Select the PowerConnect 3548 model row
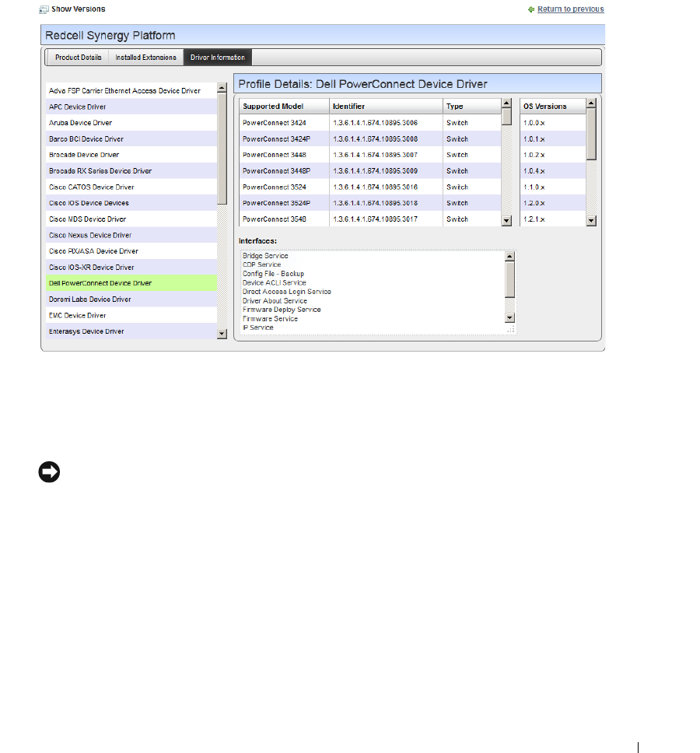The height and width of the screenshot is (753, 700). [x=370, y=219]
